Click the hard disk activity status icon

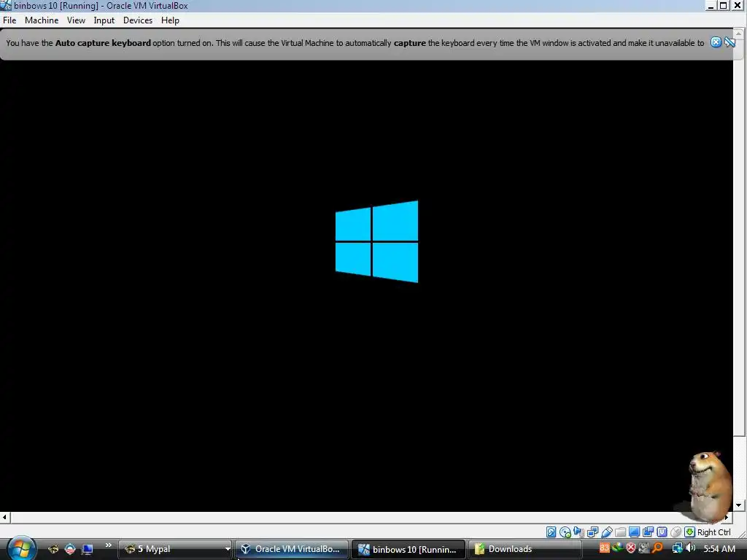coord(551,532)
